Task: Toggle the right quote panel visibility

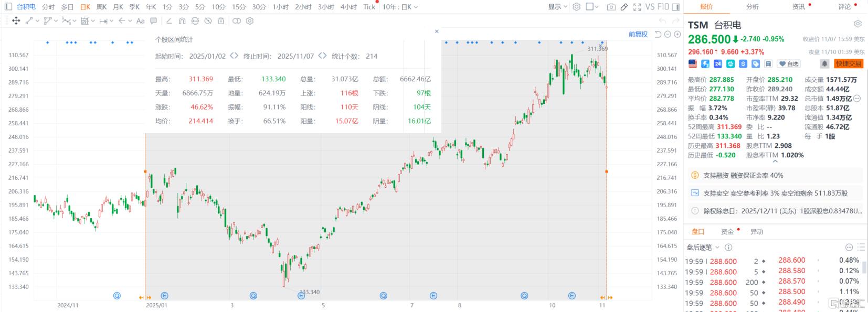Action: (x=676, y=7)
